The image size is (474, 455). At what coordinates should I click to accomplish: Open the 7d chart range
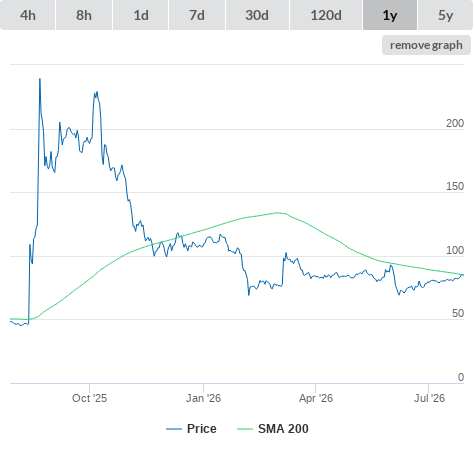point(197,15)
